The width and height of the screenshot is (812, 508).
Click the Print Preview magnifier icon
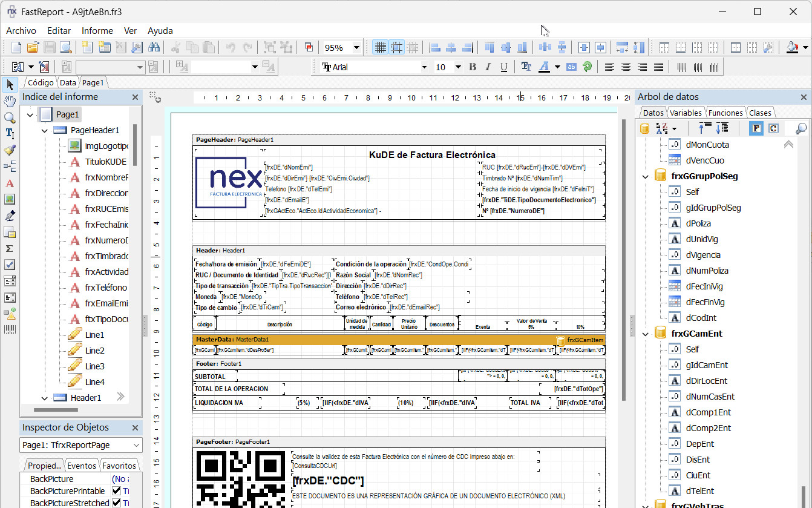click(65, 47)
